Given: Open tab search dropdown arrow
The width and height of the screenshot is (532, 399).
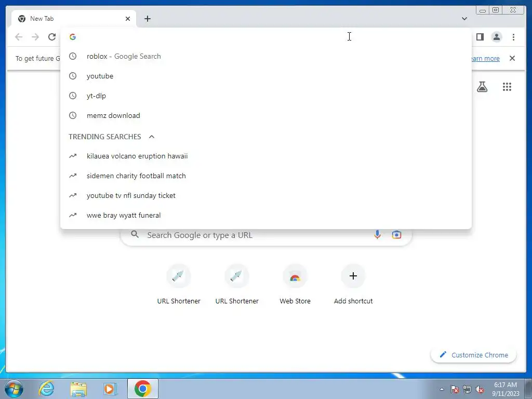Looking at the screenshot, I should [464, 19].
